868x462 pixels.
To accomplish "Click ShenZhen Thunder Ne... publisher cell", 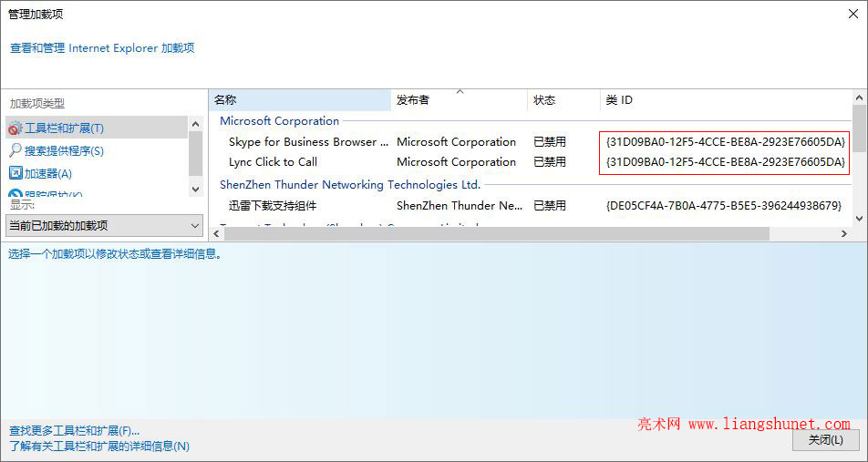I will 460,206.
